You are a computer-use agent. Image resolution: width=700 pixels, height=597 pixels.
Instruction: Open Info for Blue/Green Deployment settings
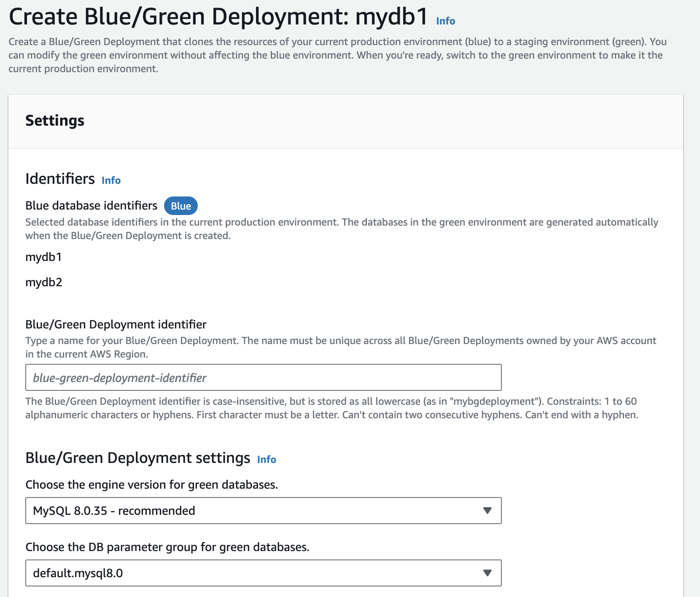[x=267, y=459]
